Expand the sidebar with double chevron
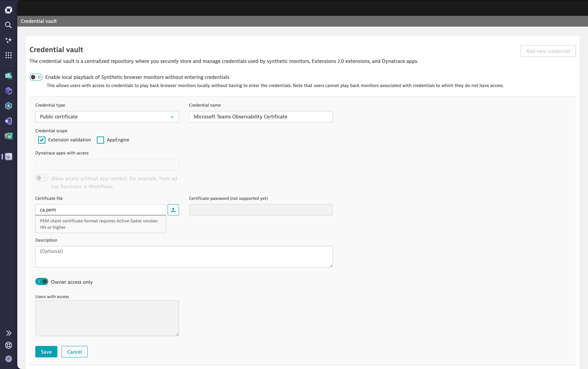Viewport: 588px width, 369px height. tap(8, 333)
